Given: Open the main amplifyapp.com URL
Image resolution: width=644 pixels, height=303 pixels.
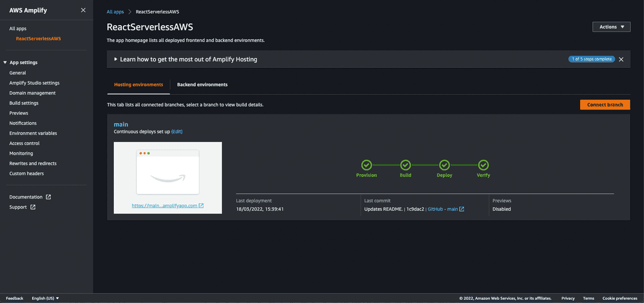Looking at the screenshot, I should point(165,205).
